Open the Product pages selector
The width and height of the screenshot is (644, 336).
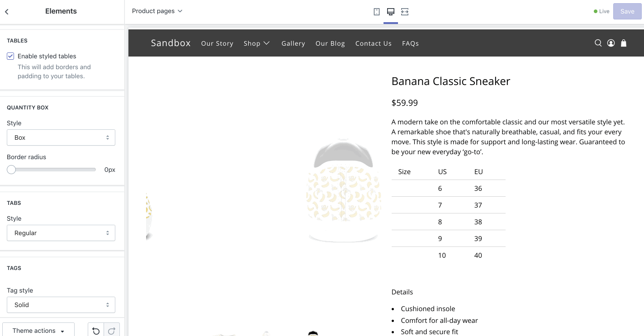157,11
